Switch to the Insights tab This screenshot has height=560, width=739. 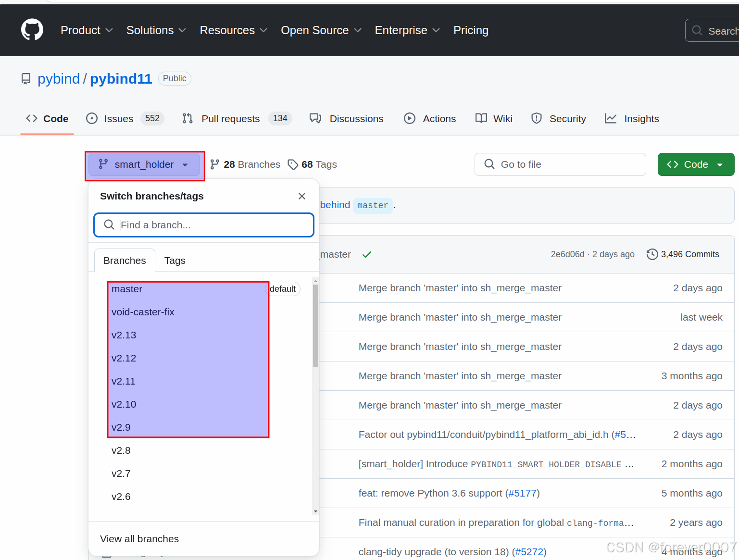(x=632, y=119)
